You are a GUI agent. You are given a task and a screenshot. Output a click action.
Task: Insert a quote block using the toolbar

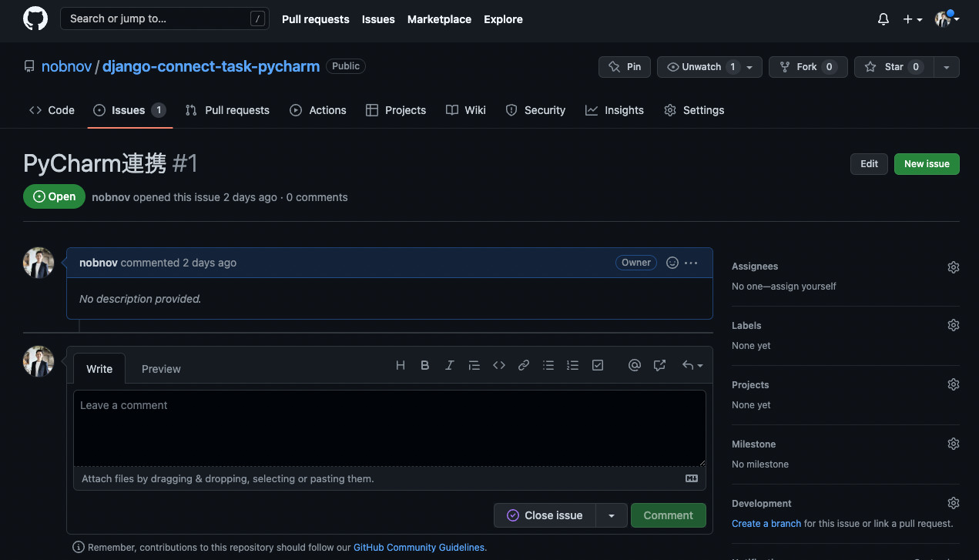(x=474, y=364)
